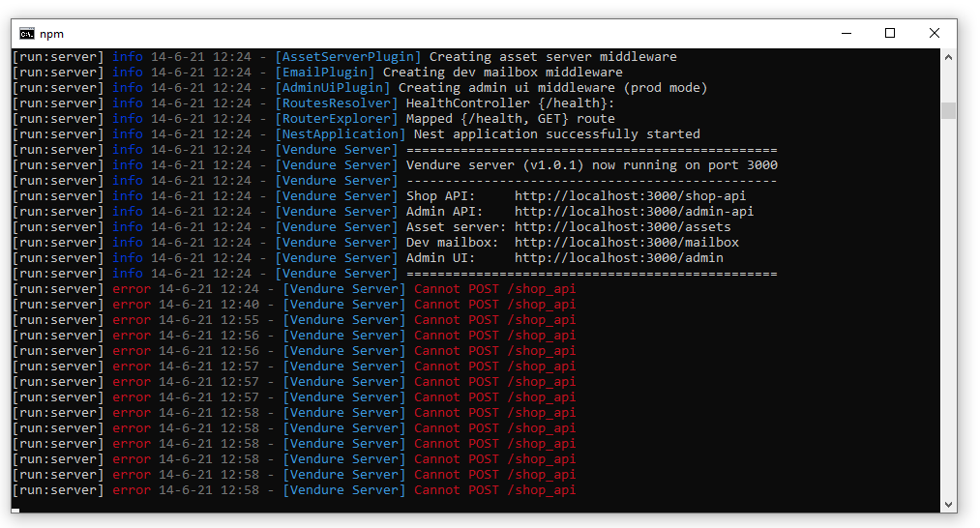The width and height of the screenshot is (980, 528).
Task: Click the [AssetServerPlugin] log tag
Action: tap(348, 57)
